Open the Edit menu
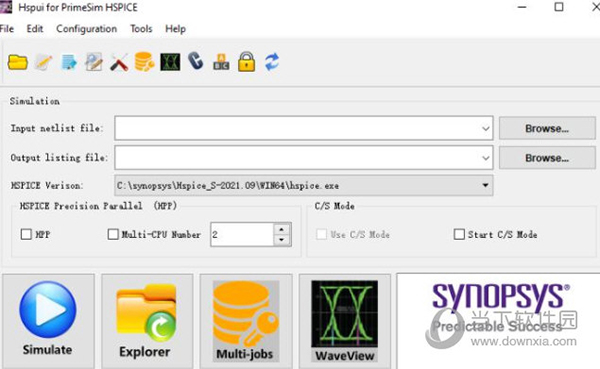Viewport: 600px width, 369px height. pyautogui.click(x=35, y=29)
